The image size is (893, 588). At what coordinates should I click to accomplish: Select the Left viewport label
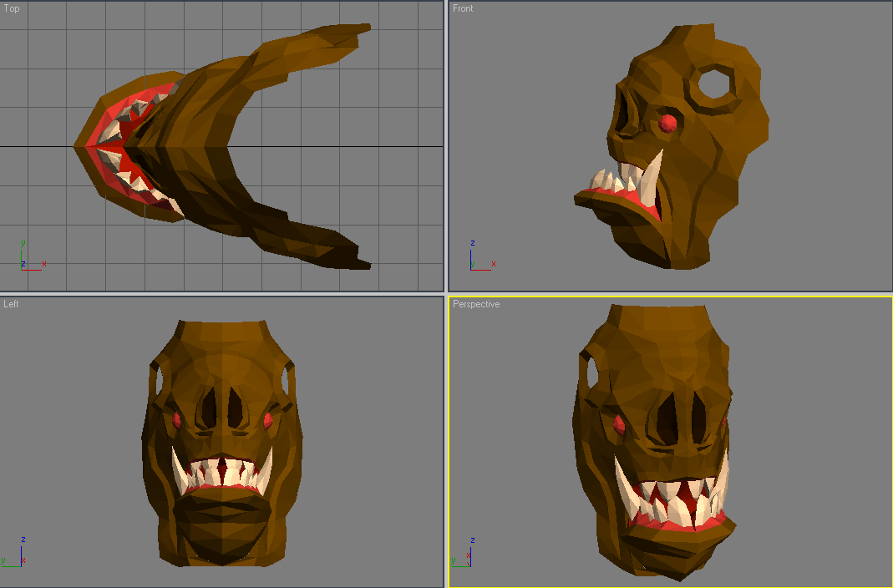point(11,304)
